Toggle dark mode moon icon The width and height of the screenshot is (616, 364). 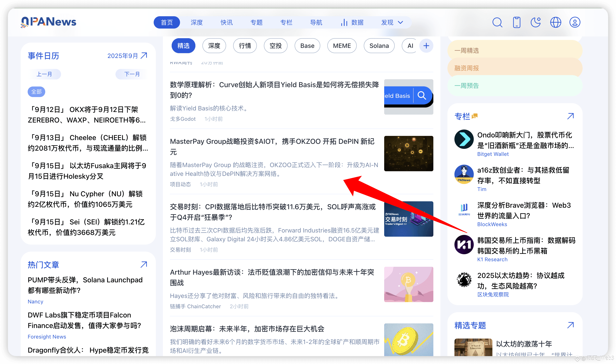pos(536,22)
